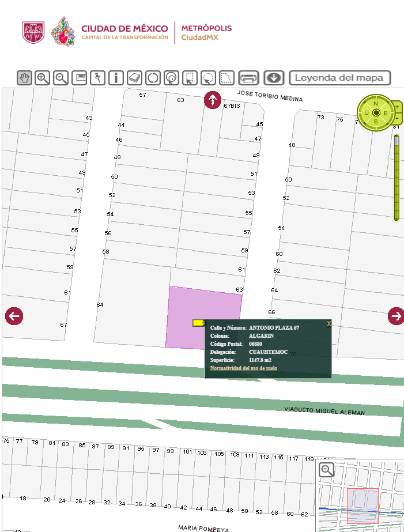This screenshot has width=404, height=532.
Task: Click lot number 119 on lower block
Action: click(x=309, y=459)
